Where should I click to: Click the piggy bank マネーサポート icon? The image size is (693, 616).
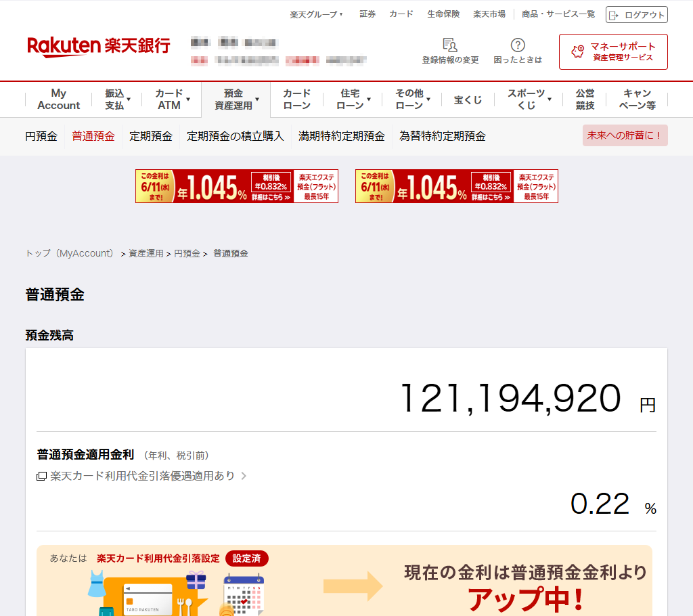coord(578,51)
